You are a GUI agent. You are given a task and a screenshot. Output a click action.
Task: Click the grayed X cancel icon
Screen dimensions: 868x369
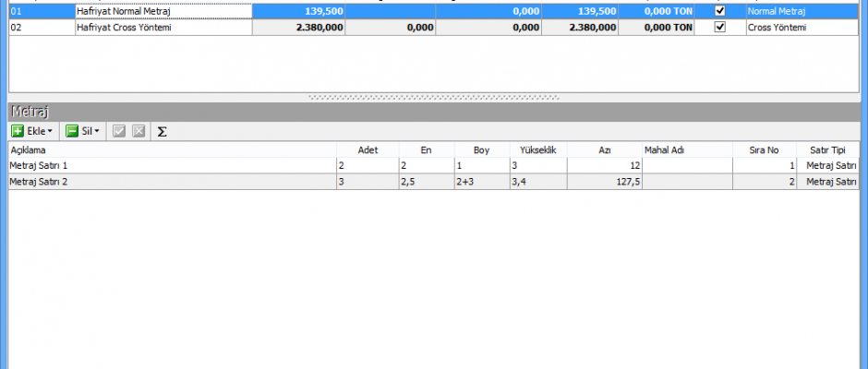(x=138, y=131)
